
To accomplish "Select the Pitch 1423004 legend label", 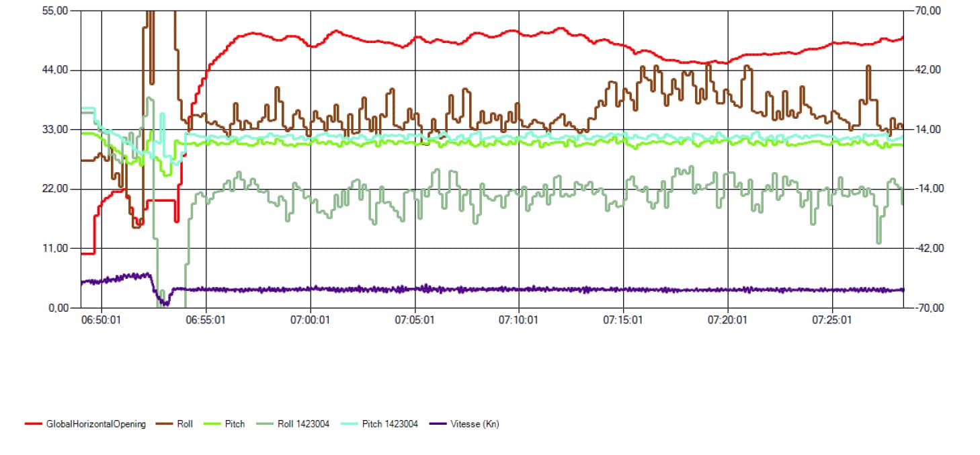I will tap(390, 424).
